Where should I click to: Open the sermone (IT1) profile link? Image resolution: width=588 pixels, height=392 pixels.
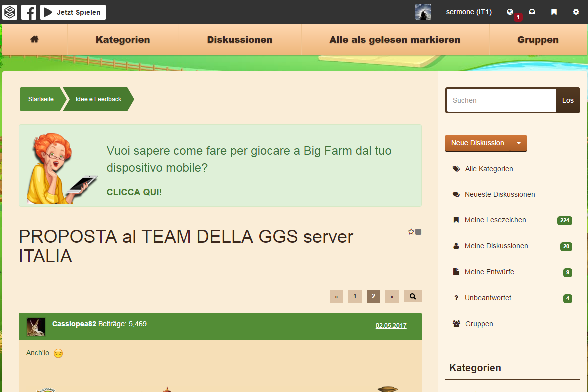point(469,12)
